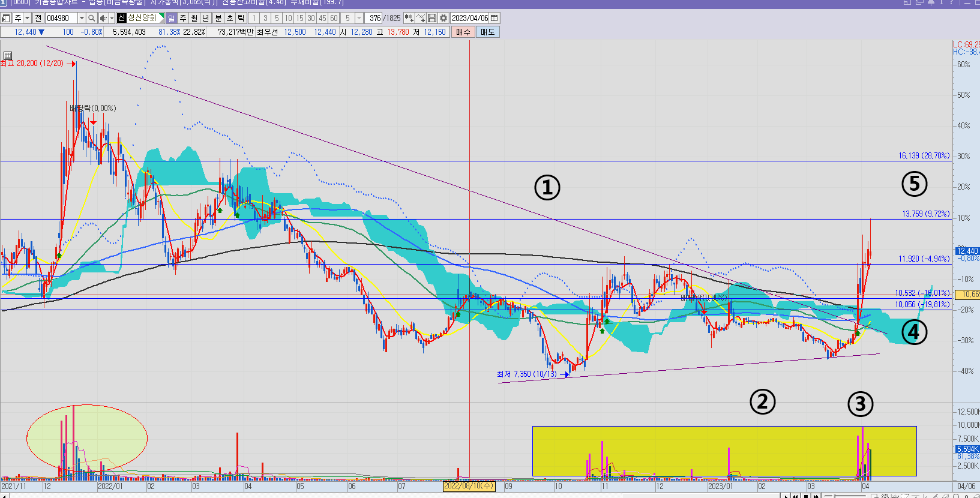Click the stop button in replay controls
980x498 pixels.
(x=806, y=496)
